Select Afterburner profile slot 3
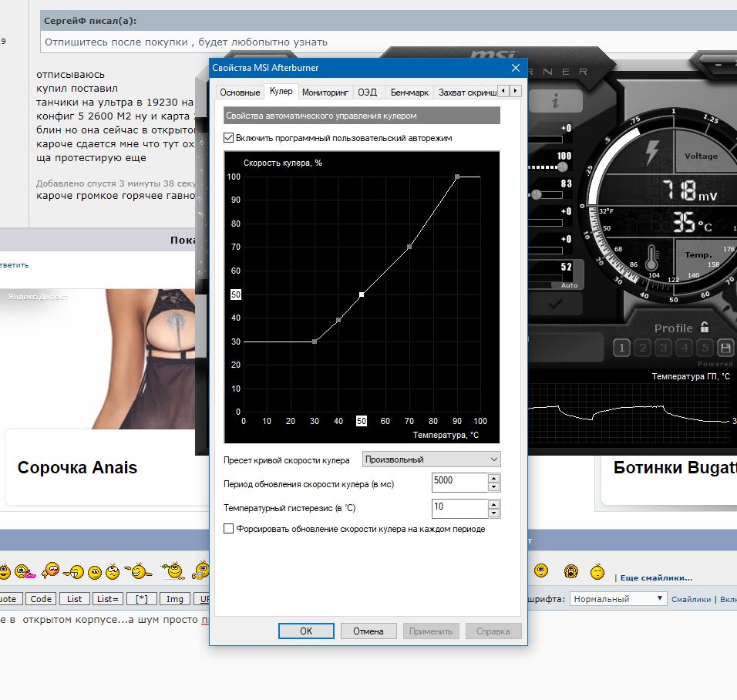 (x=663, y=348)
